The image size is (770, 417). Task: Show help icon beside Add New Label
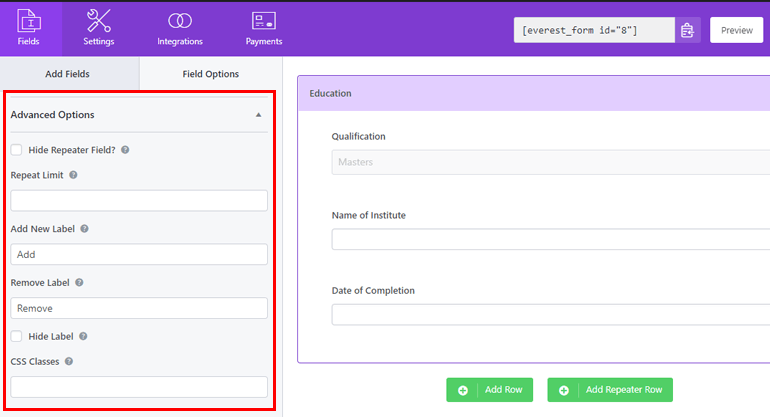click(84, 228)
